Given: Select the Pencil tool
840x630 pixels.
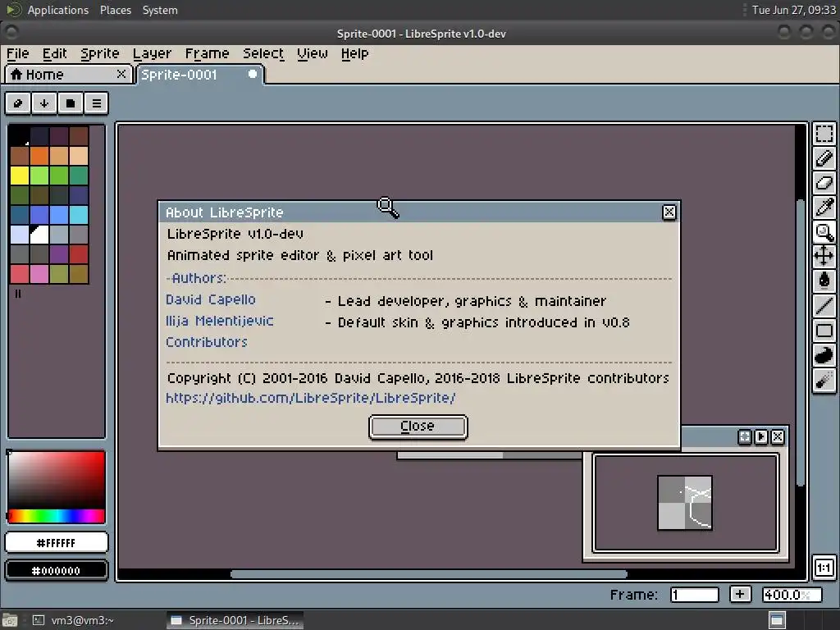Looking at the screenshot, I should pyautogui.click(x=824, y=158).
